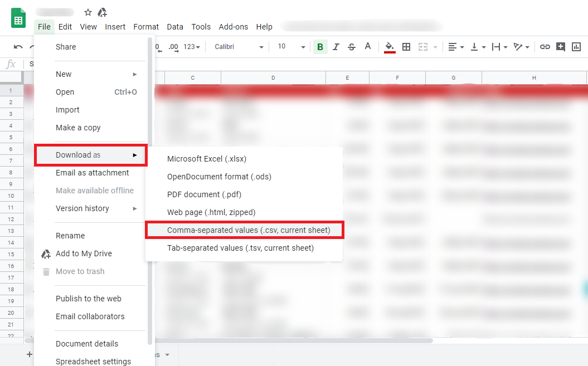The image size is (588, 366).
Task: Star this spreadsheet
Action: point(88,12)
